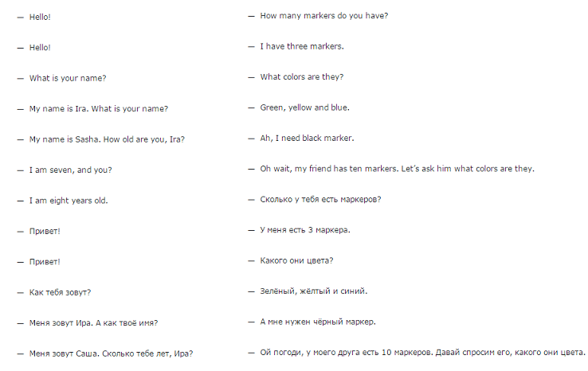Click "How many markers do you have?"
The image size is (588, 371).
[x=323, y=16]
